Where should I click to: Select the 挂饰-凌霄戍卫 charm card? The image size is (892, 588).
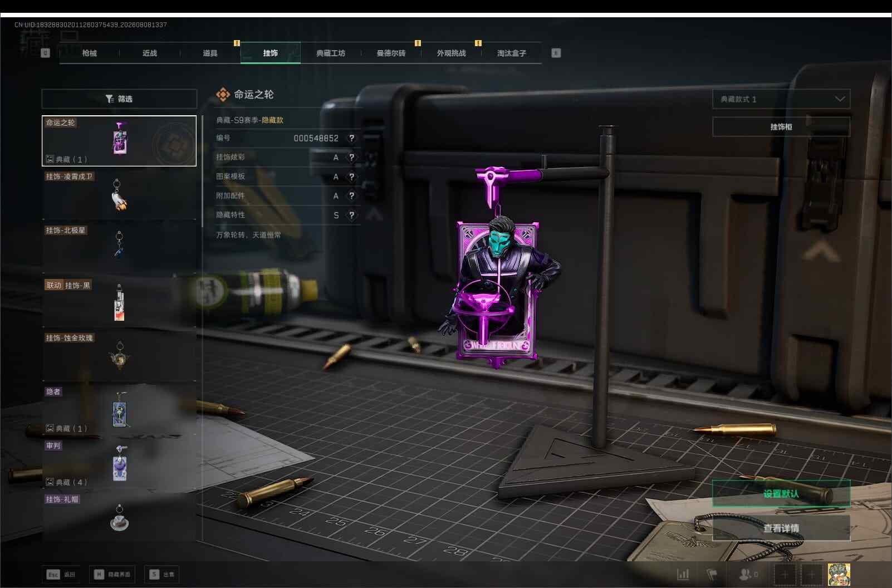(x=119, y=195)
